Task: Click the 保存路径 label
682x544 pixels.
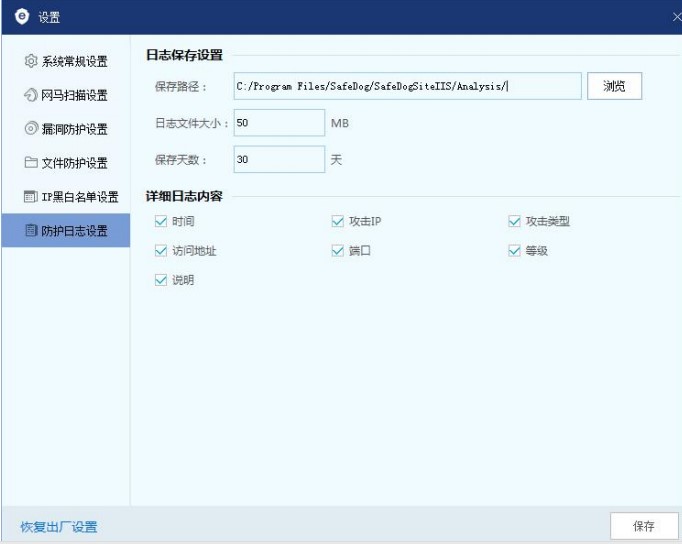Action: (181, 87)
